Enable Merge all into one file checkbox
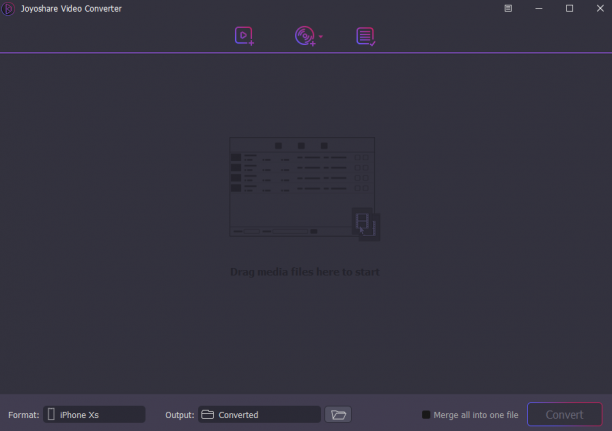 (426, 415)
